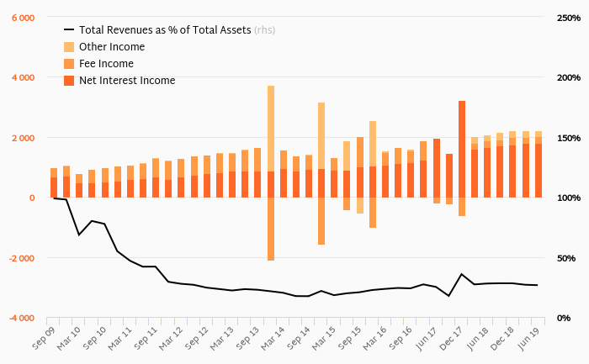This screenshot has height=364, width=589.
Task: Click the Other Income legend swatch
Action: point(69,47)
